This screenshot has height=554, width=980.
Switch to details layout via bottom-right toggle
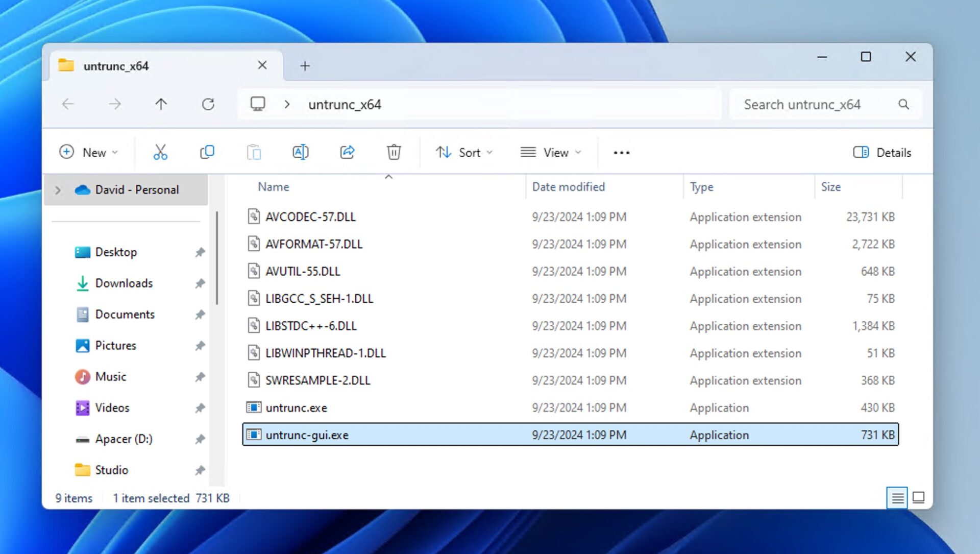896,498
